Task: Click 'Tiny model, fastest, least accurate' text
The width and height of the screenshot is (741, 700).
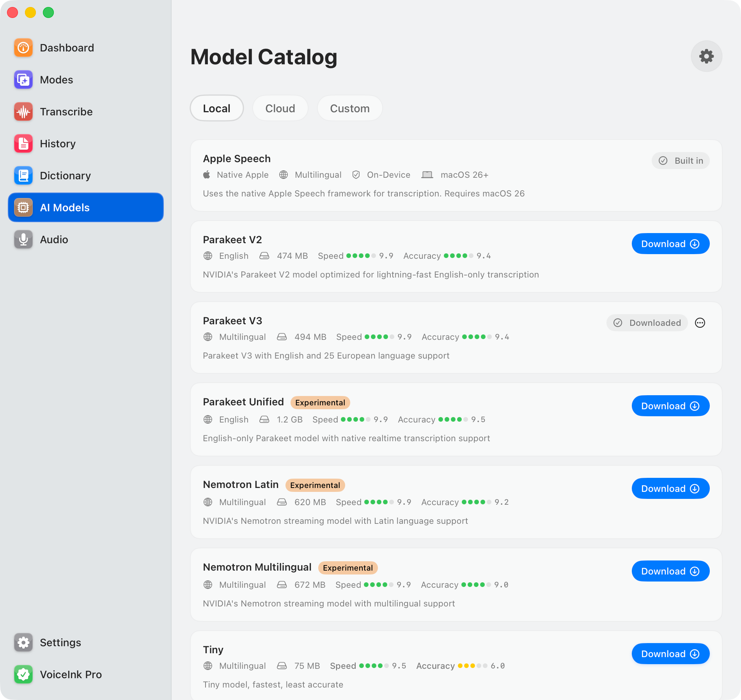Action: (273, 684)
